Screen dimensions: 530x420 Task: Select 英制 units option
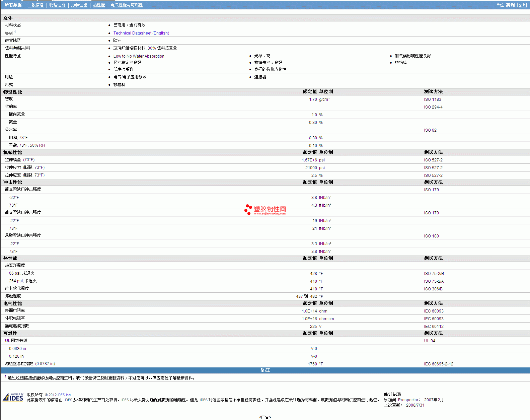pos(510,5)
